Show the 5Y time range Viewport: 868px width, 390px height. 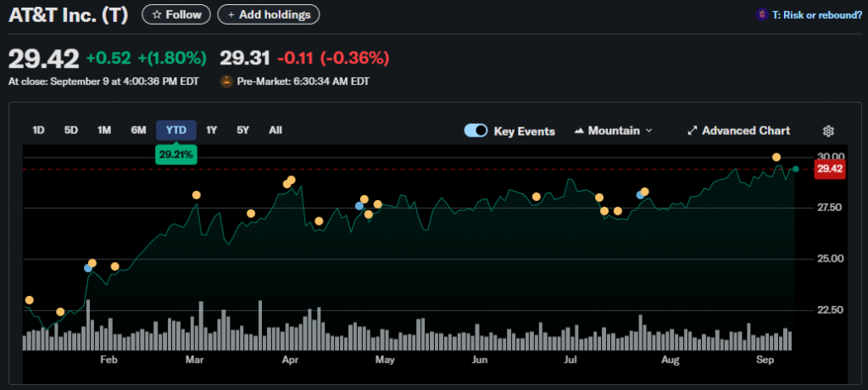[x=243, y=131]
